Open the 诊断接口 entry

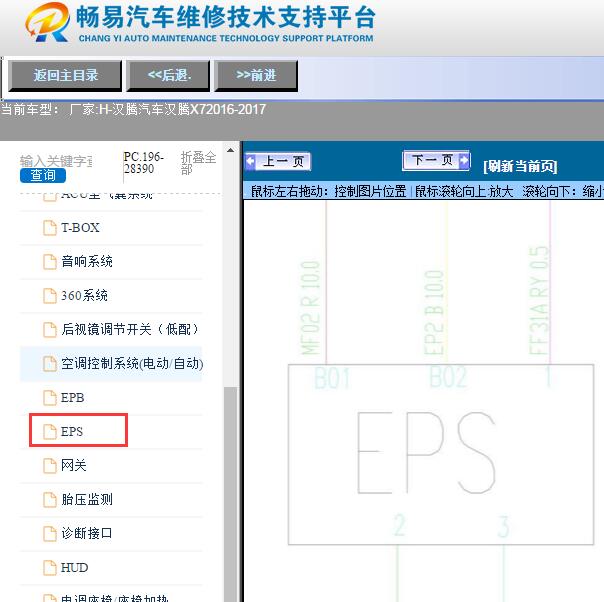click(87, 533)
